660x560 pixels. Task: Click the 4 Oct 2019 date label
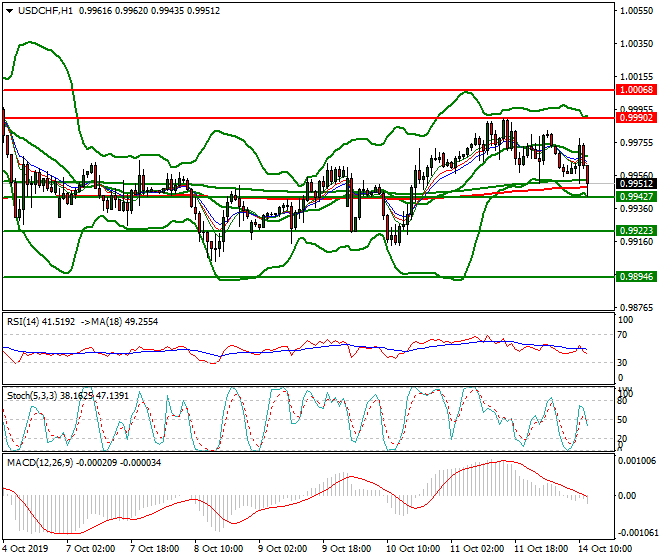(25, 549)
